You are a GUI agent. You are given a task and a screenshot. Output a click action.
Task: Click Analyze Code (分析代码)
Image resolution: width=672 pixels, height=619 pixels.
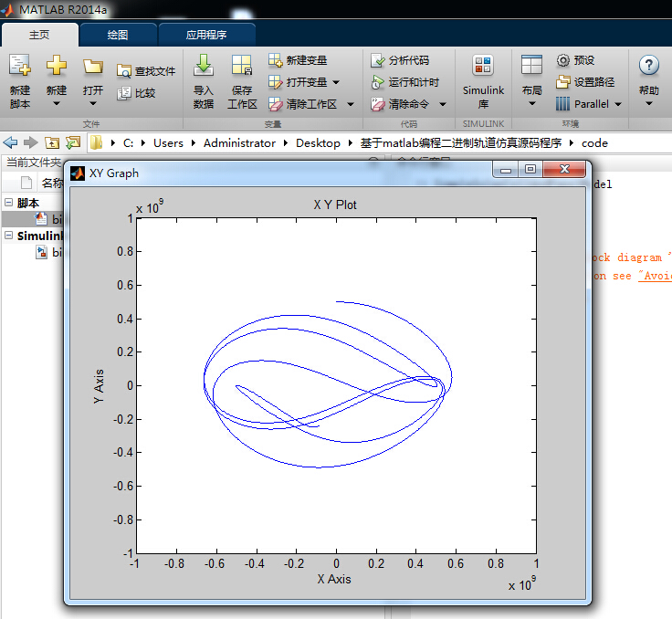click(x=399, y=60)
